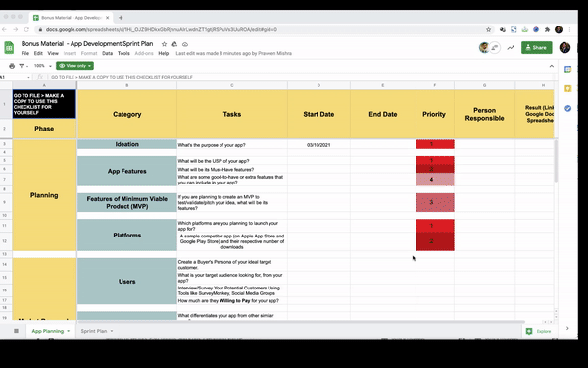Screen dimensions: 588x368
Task: Open a new browser tab
Action: pos(121,18)
